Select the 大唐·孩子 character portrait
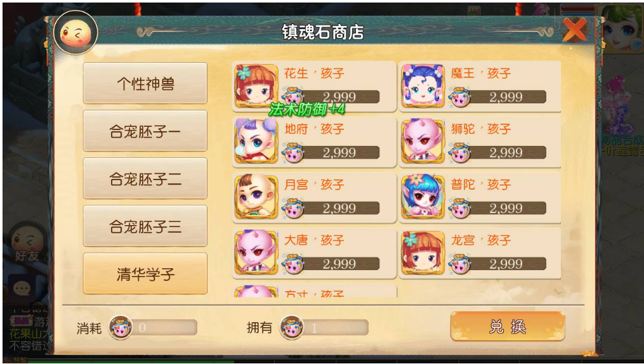 coord(256,252)
